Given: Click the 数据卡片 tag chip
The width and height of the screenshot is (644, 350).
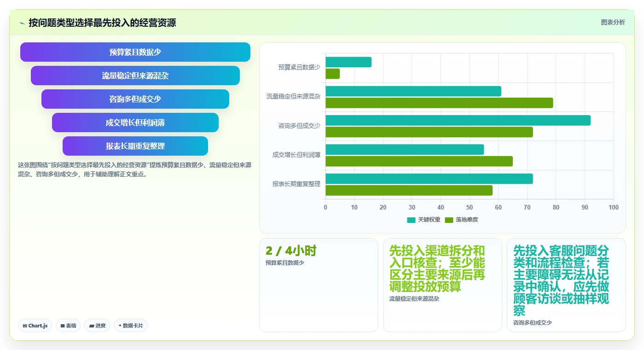Looking at the screenshot, I should [131, 326].
